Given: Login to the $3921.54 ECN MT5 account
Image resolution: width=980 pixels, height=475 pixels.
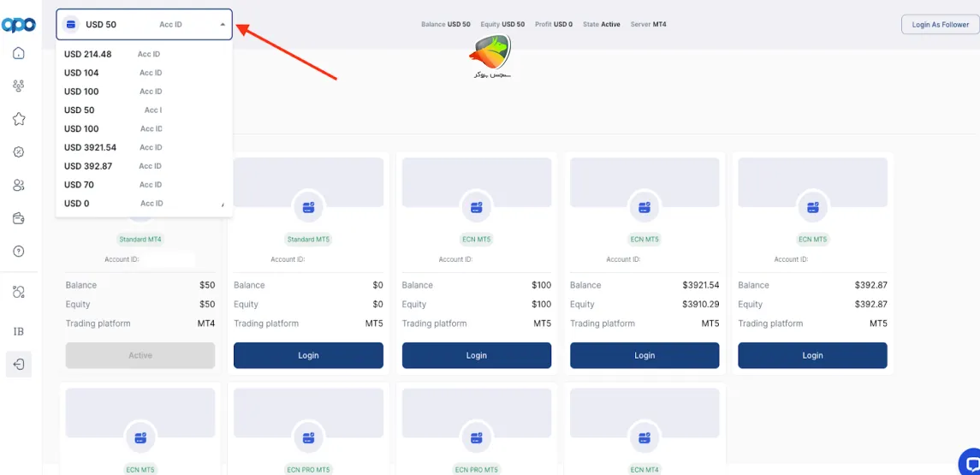Looking at the screenshot, I should [x=644, y=355].
